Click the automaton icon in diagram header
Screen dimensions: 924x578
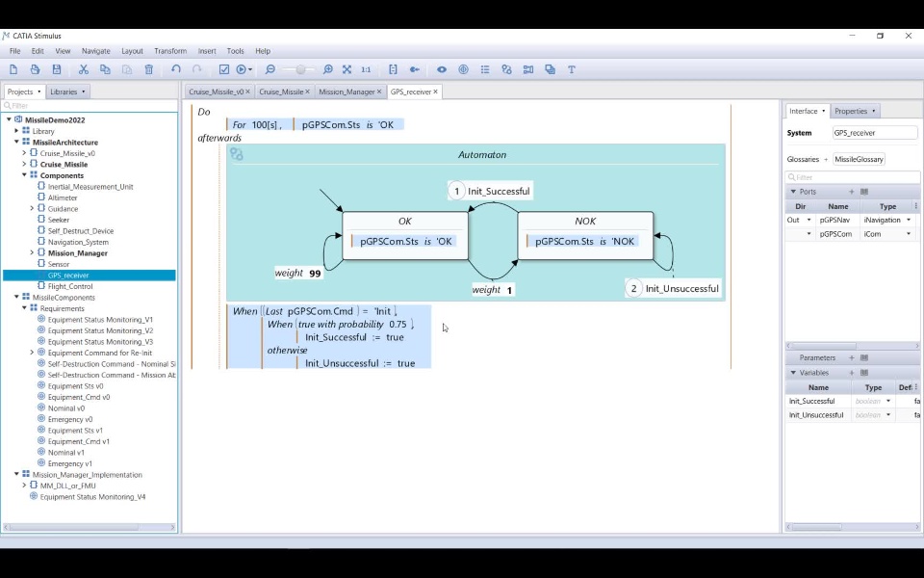pos(237,154)
